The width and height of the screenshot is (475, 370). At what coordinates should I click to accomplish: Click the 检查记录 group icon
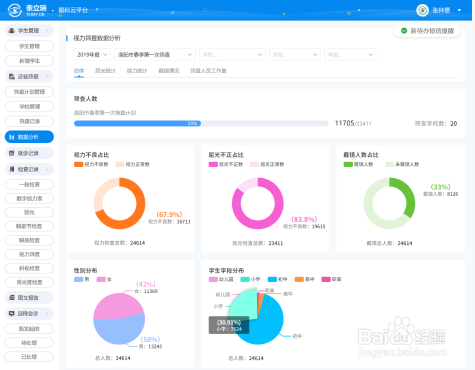click(x=11, y=169)
